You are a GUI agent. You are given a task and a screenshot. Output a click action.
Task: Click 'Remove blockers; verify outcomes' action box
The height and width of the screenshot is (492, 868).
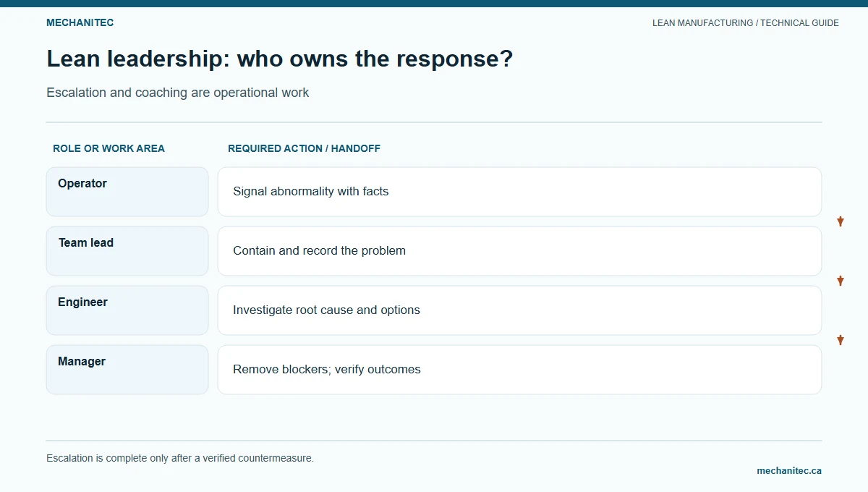click(x=519, y=370)
